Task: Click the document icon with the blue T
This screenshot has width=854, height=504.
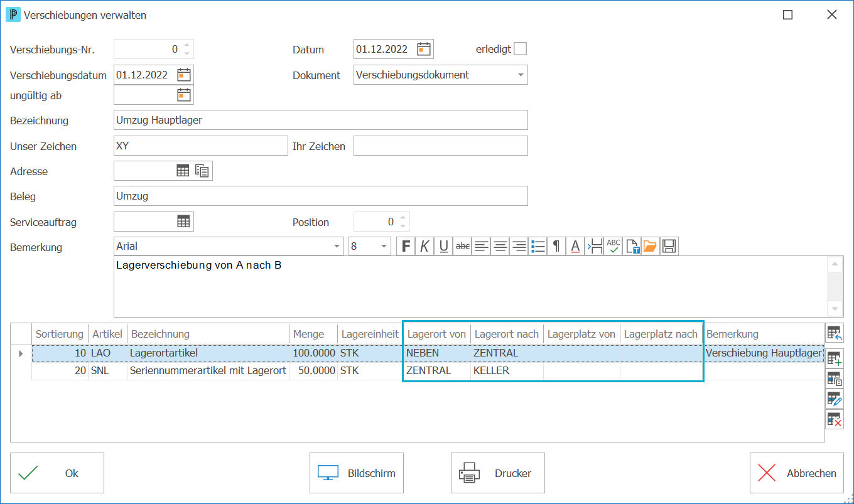Action: pos(632,247)
